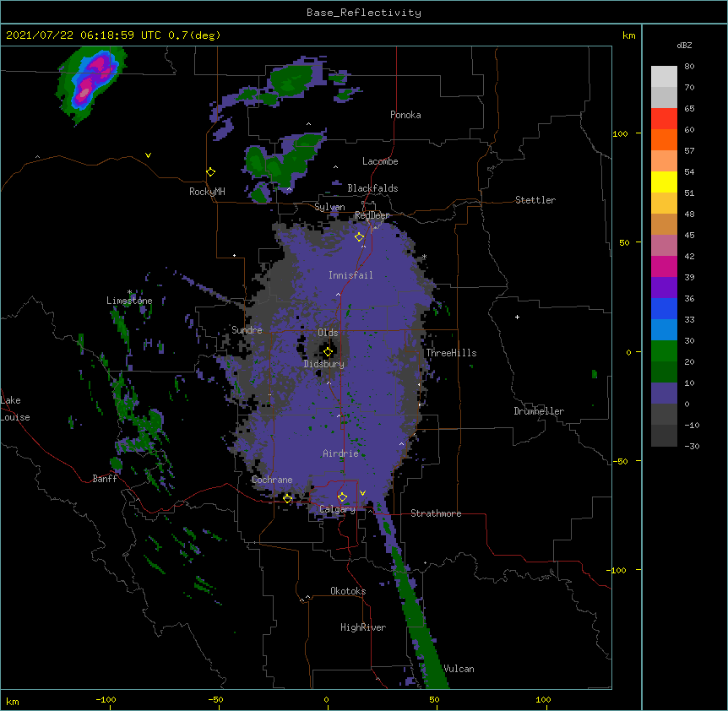728x711 pixels.
Task: Select the white asterisk northeast of Innisfail
Action: pos(424,257)
